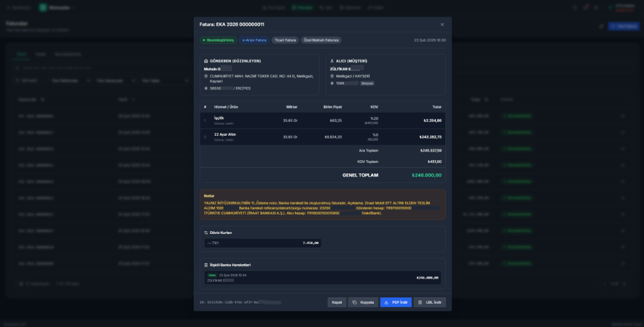Click the Bireysel customer type badge
The image size is (644, 327).
[367, 83]
